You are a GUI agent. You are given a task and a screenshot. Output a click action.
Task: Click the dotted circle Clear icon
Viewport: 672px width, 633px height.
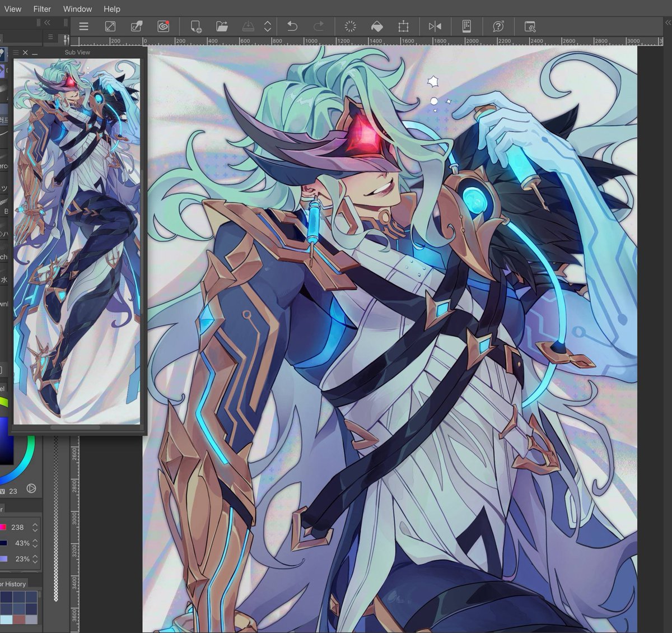pyautogui.click(x=350, y=26)
